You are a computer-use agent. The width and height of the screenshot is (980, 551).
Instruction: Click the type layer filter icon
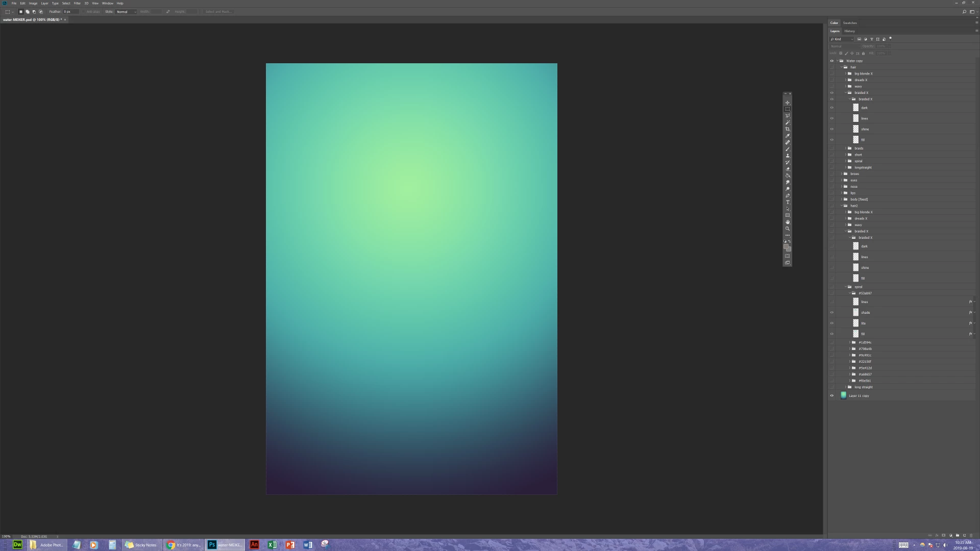click(x=872, y=39)
